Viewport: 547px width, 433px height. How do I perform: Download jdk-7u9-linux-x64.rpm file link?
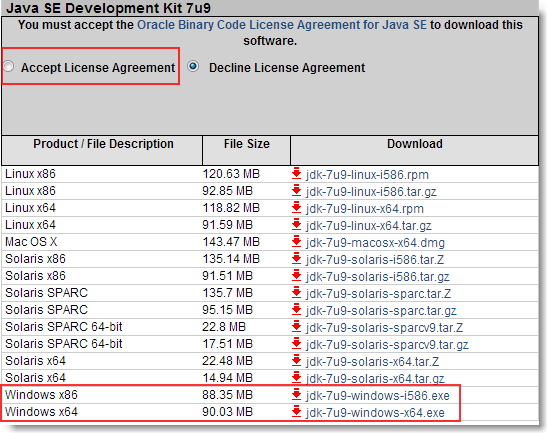365,209
